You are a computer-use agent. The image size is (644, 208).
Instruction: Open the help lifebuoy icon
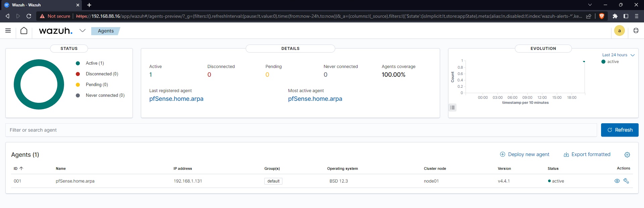click(636, 30)
